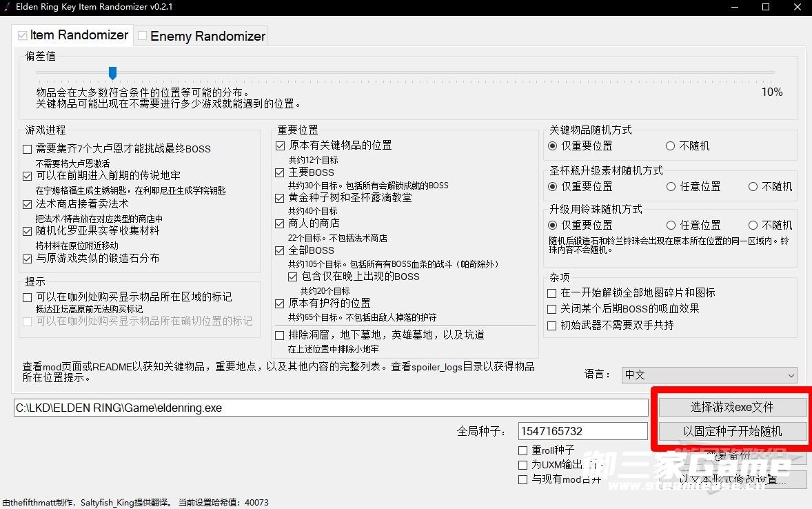Image resolution: width=812 pixels, height=509 pixels.
Task: Click the 全局种子 seed input box
Action: click(x=582, y=431)
